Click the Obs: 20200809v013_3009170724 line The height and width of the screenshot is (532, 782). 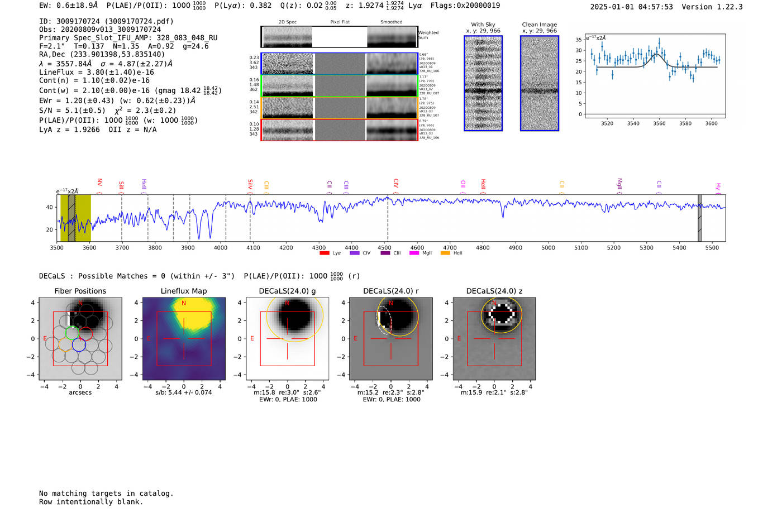point(100,30)
